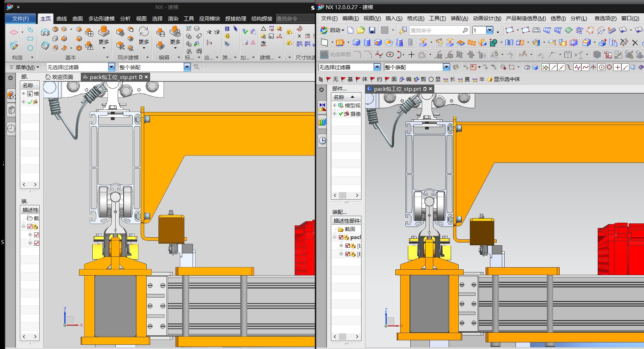The width and height of the screenshot is (644, 349).
Task: Open 首选项(P) menu in NX 12 menu bar
Action: tap(605, 18)
